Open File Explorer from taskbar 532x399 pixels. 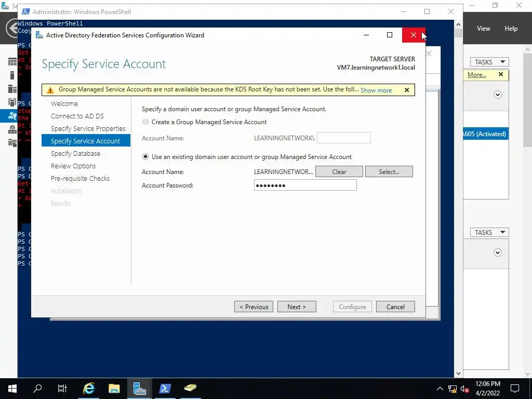pyautogui.click(x=114, y=388)
